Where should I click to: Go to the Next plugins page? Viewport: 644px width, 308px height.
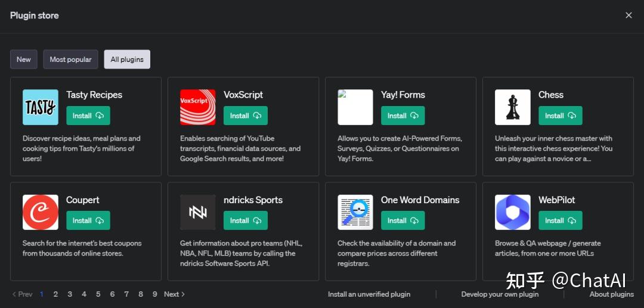click(174, 294)
